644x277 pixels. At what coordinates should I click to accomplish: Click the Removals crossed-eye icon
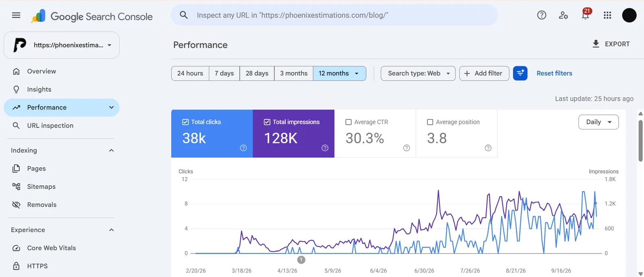(16, 205)
